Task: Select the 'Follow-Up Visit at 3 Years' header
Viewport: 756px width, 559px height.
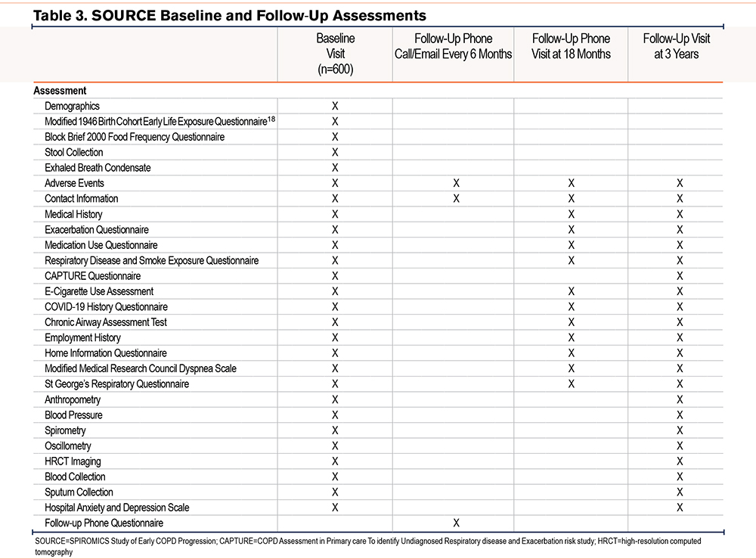Action: [x=677, y=46]
